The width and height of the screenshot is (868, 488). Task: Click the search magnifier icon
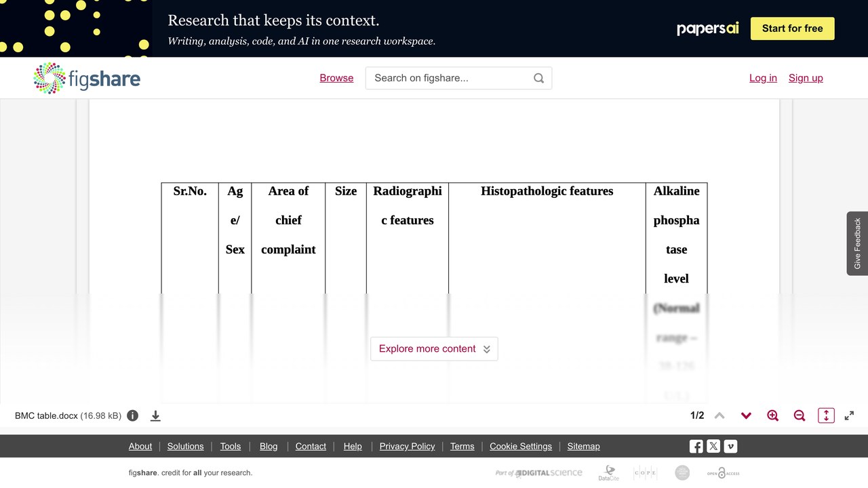tap(538, 78)
